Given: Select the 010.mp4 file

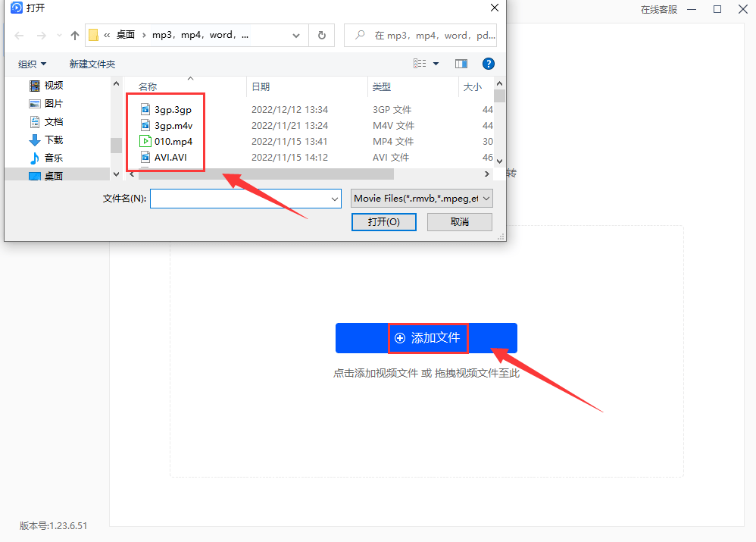Looking at the screenshot, I should pyautogui.click(x=173, y=142).
